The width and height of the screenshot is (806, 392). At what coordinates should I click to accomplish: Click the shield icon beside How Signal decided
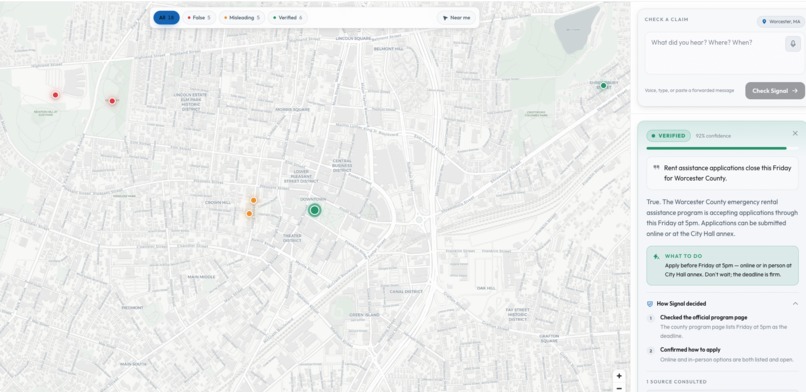click(x=650, y=304)
